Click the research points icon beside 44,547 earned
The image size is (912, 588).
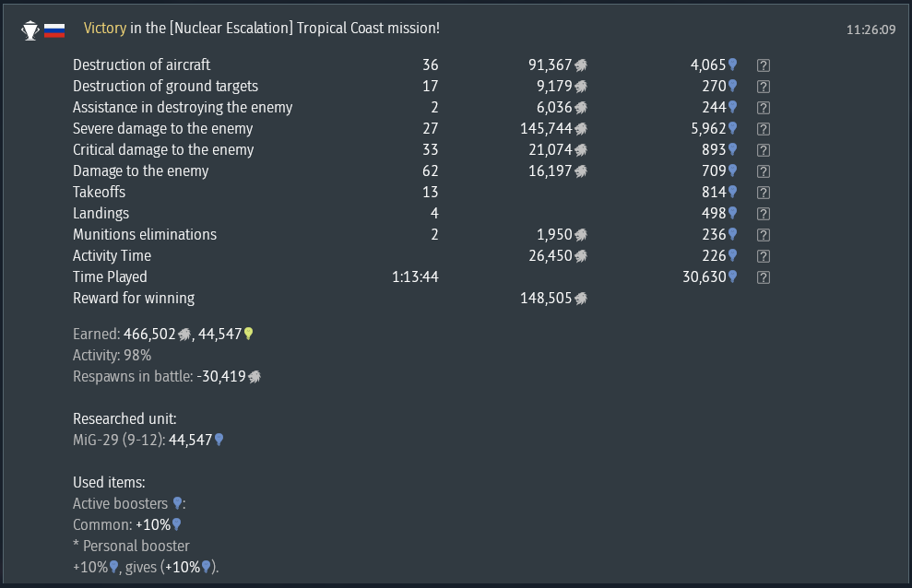248,334
